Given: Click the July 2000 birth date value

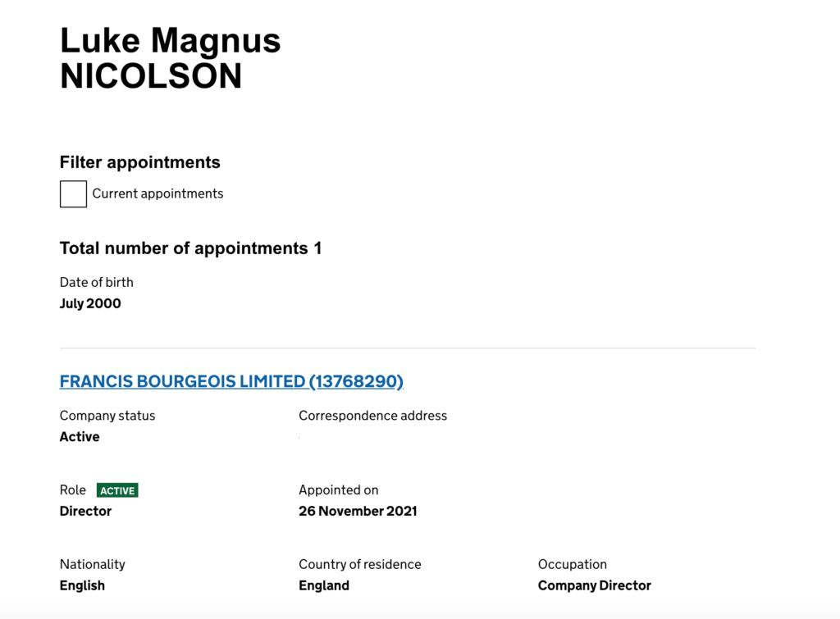Looking at the screenshot, I should [x=90, y=303].
